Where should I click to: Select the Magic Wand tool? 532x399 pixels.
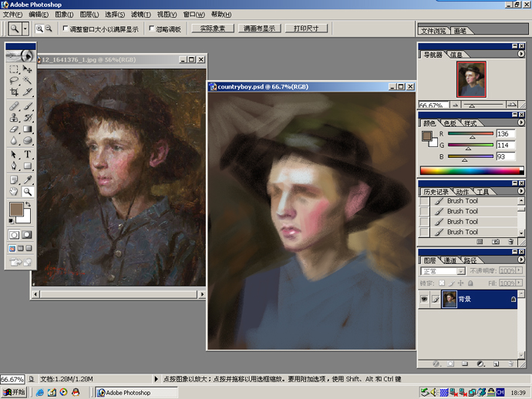[27, 80]
